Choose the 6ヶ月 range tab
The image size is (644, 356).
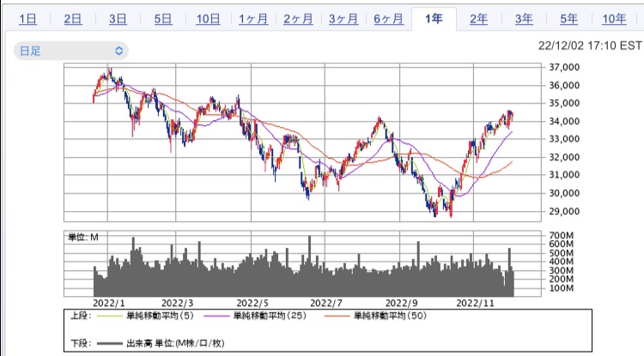click(388, 19)
